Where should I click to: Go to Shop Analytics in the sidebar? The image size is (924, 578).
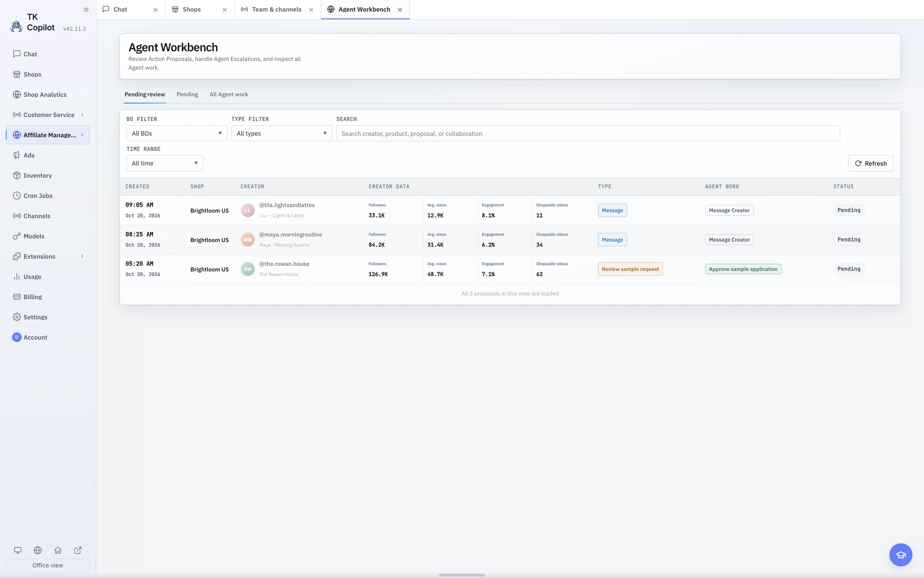click(48, 94)
